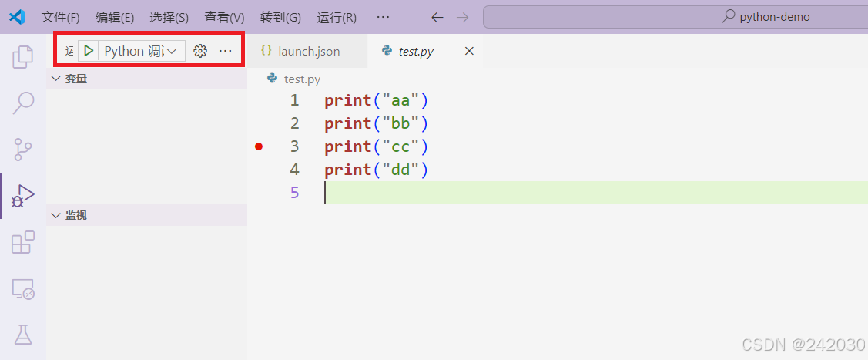Viewport: 868px width, 360px height.
Task: Select the Run and Debug view icon
Action: 22,196
